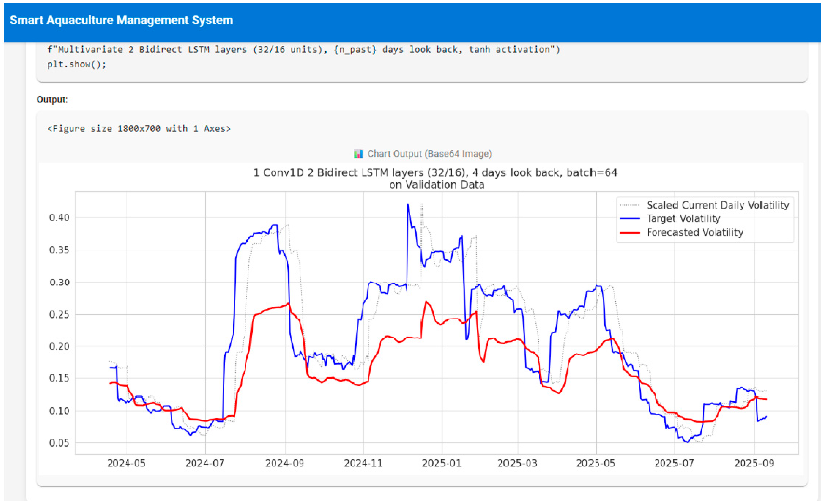Click the bar chart icon beside Chart Output
This screenshot has width=824, height=504.
358,154
